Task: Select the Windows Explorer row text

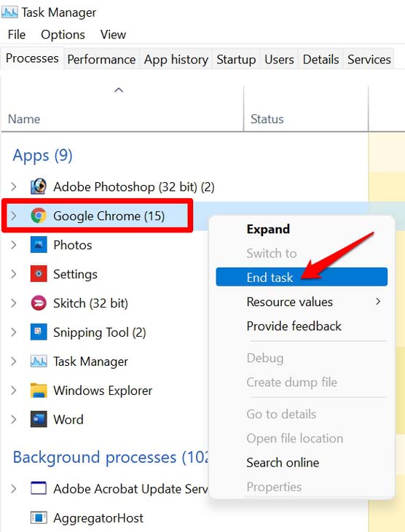Action: [x=103, y=391]
